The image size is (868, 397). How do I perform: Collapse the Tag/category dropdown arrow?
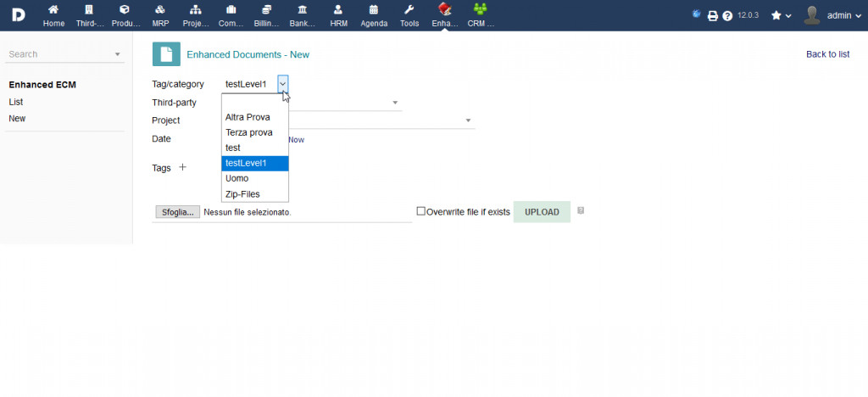click(283, 84)
